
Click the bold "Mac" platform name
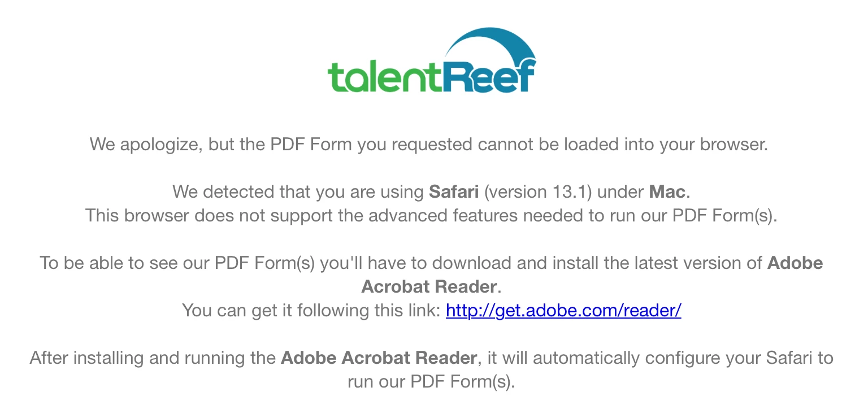coord(667,192)
